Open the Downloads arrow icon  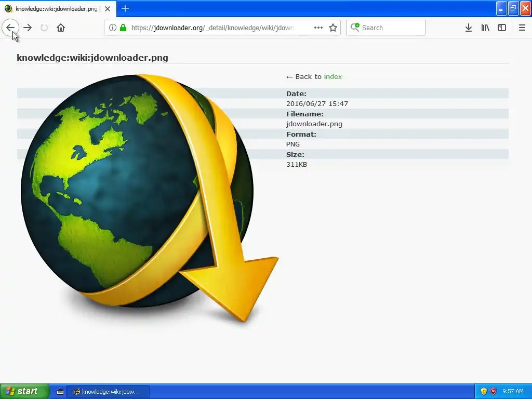469,28
